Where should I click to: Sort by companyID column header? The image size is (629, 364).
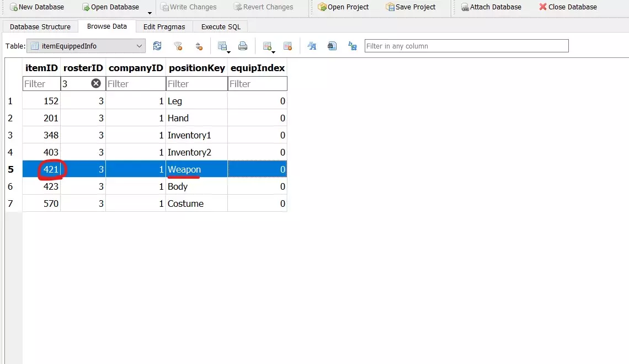[x=136, y=68]
